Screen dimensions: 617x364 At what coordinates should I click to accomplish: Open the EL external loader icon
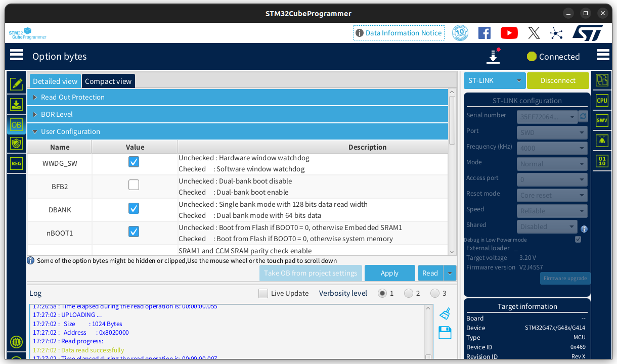(16, 342)
